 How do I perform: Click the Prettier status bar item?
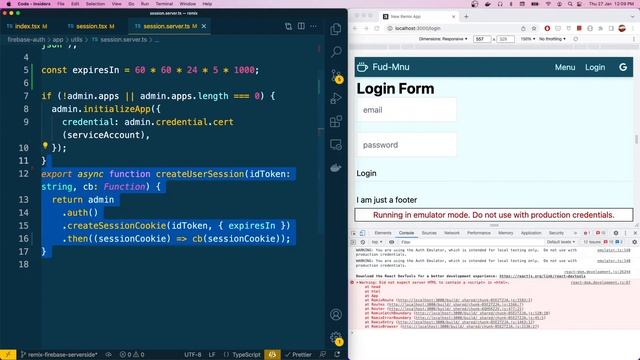[299, 355]
